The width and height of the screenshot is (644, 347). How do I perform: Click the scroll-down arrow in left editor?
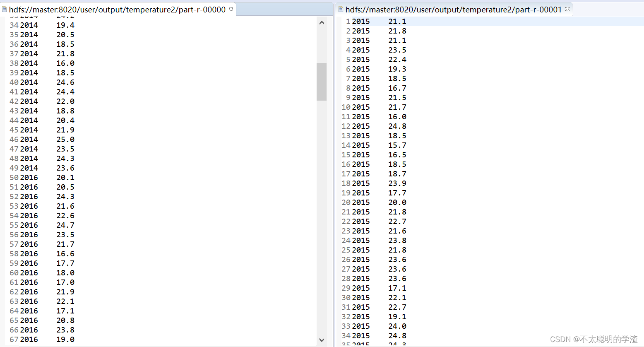[x=322, y=340]
